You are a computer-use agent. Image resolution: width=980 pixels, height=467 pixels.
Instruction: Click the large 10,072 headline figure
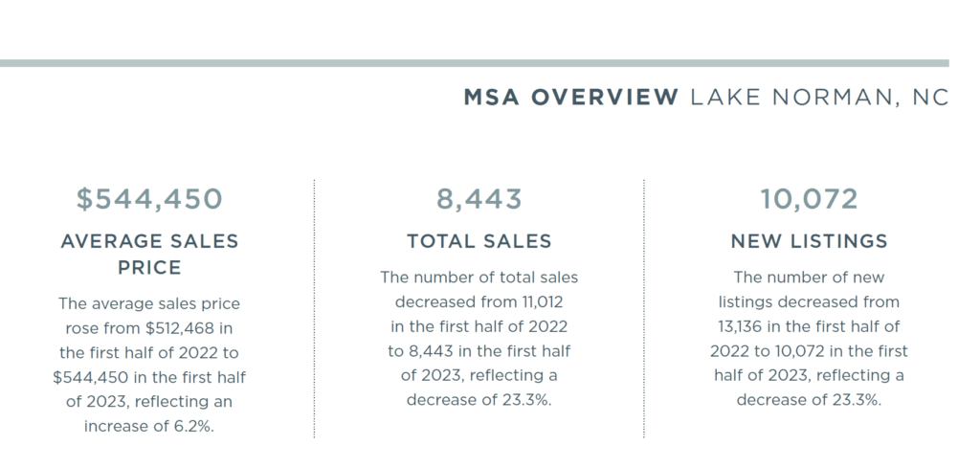click(x=809, y=199)
